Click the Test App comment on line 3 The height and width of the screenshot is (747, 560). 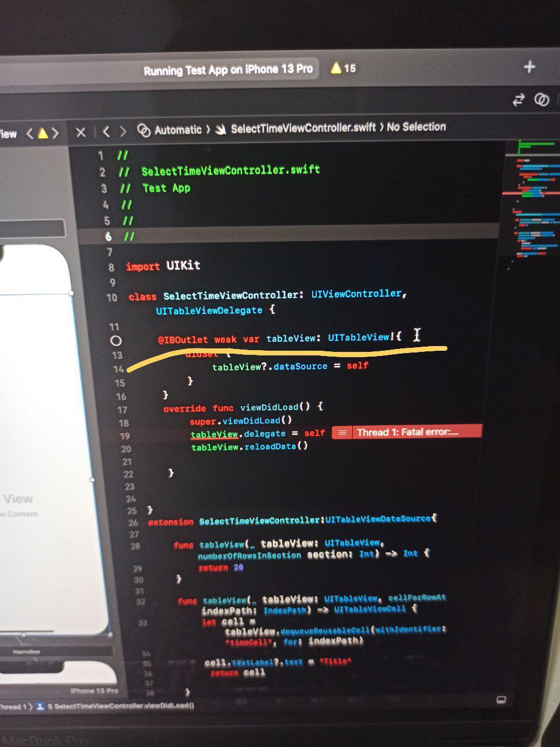click(x=166, y=188)
